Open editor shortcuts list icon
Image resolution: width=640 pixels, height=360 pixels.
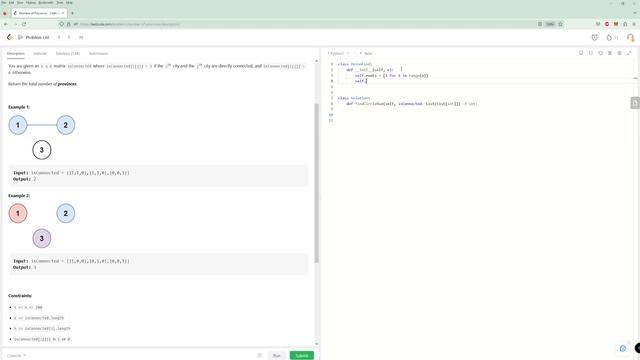[x=610, y=53]
